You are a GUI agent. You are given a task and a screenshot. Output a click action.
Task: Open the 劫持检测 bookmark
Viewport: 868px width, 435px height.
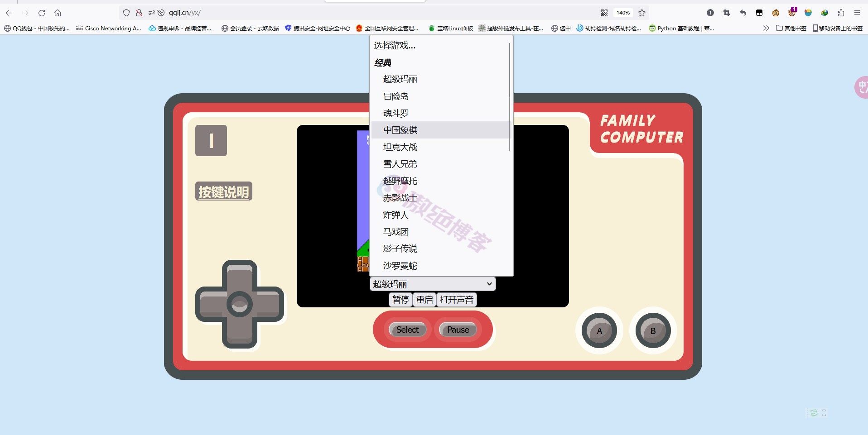tap(608, 28)
